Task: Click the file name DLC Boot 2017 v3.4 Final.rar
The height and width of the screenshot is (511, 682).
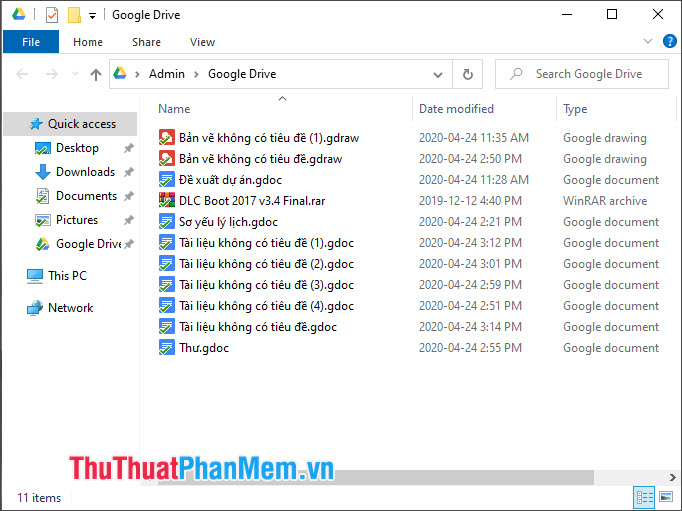Action: (252, 200)
